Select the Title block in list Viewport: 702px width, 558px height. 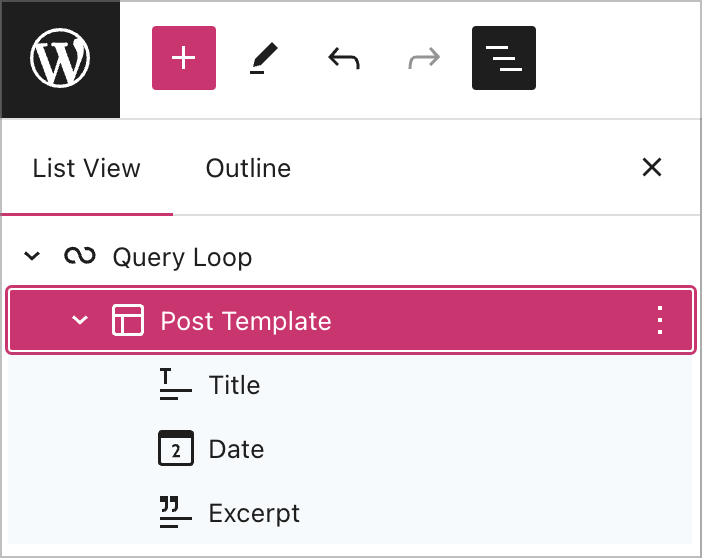tap(234, 385)
